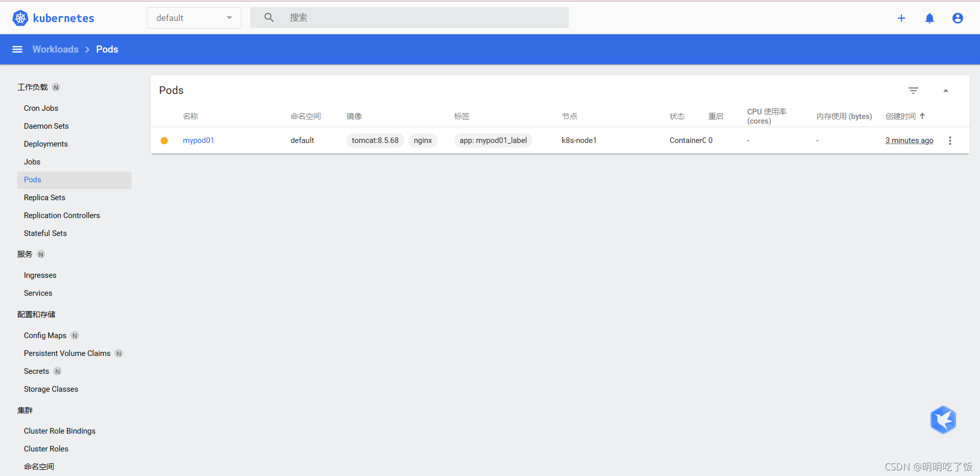Viewport: 980px width, 476px height.
Task: Open the create resource plus icon
Action: coord(901,18)
